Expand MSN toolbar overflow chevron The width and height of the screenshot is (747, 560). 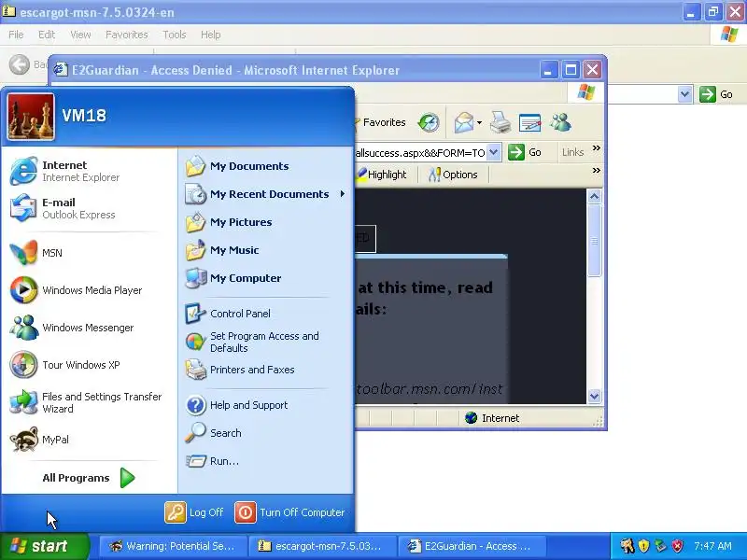click(596, 171)
